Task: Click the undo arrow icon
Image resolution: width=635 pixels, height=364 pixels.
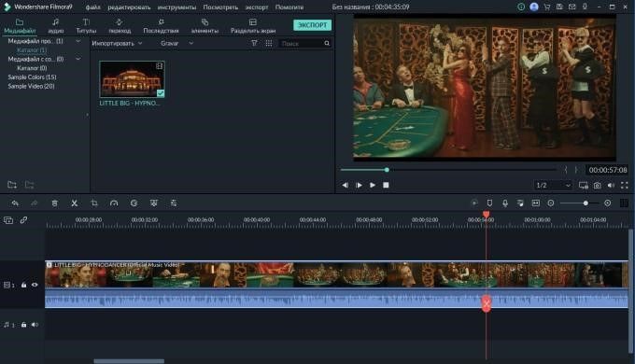Action: [15, 203]
